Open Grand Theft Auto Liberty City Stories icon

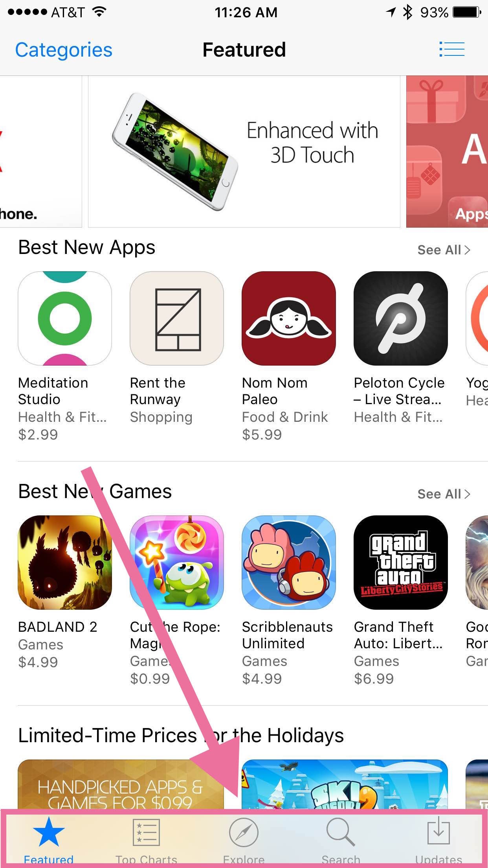[401, 563]
